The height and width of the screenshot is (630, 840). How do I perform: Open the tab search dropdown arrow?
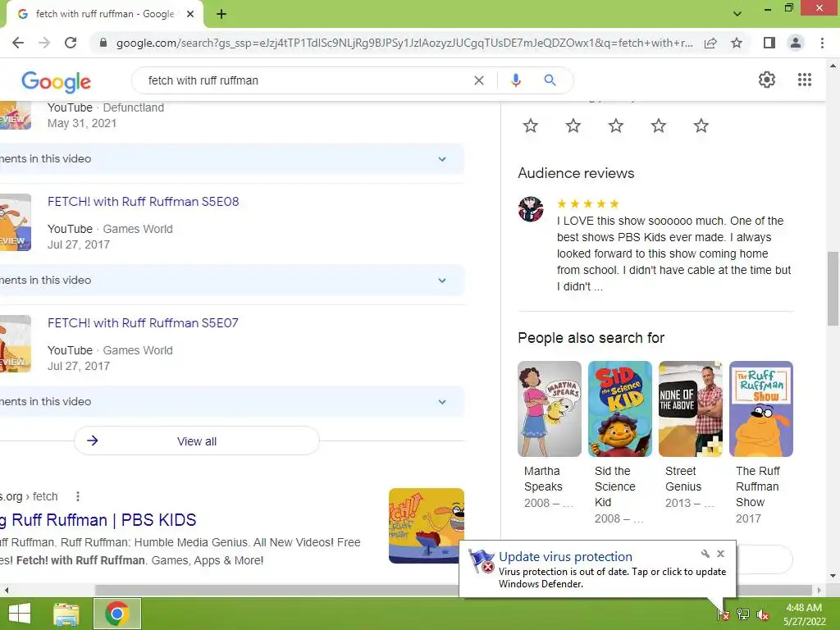click(x=737, y=14)
